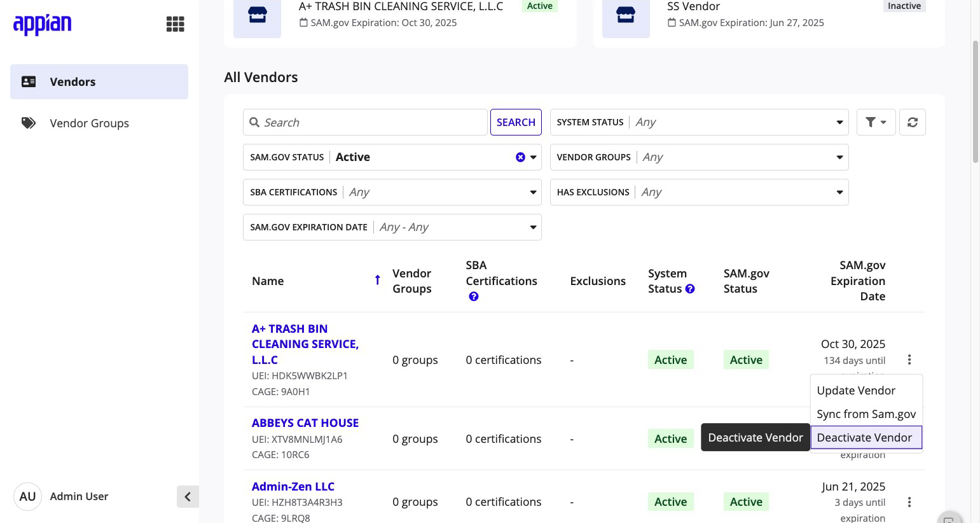980x523 pixels.
Task: Expand the Vendor Groups filter dropdown
Action: click(x=699, y=157)
